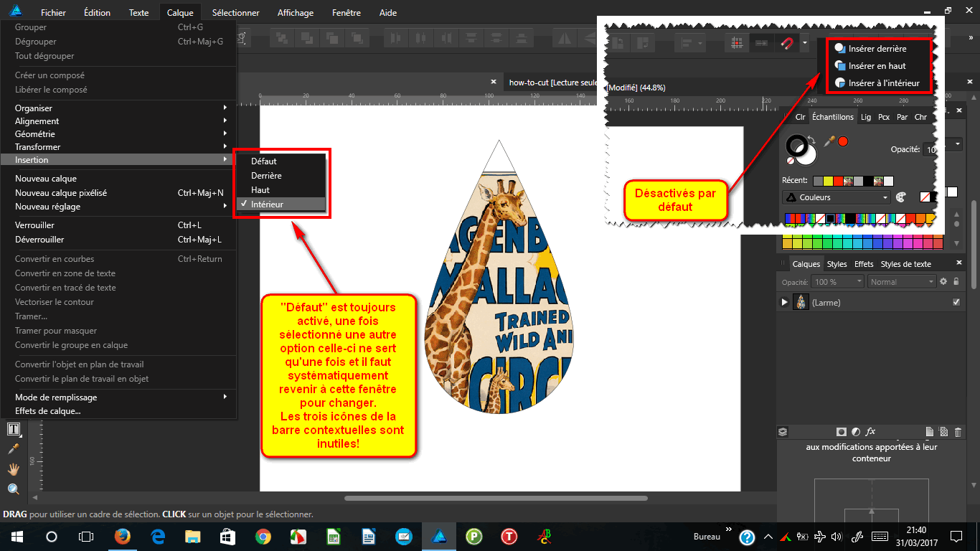Click the blue help question mark tray icon
The height and width of the screenshot is (551, 980).
tap(747, 537)
